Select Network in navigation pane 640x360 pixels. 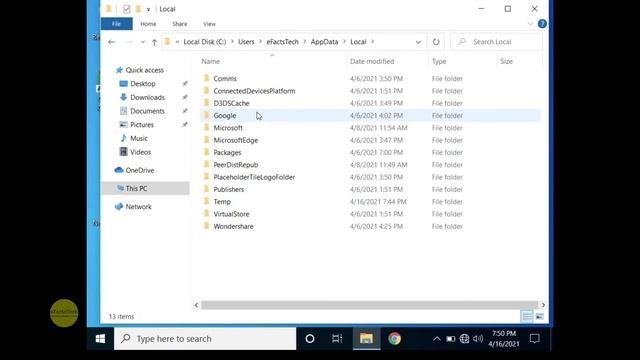tap(138, 207)
